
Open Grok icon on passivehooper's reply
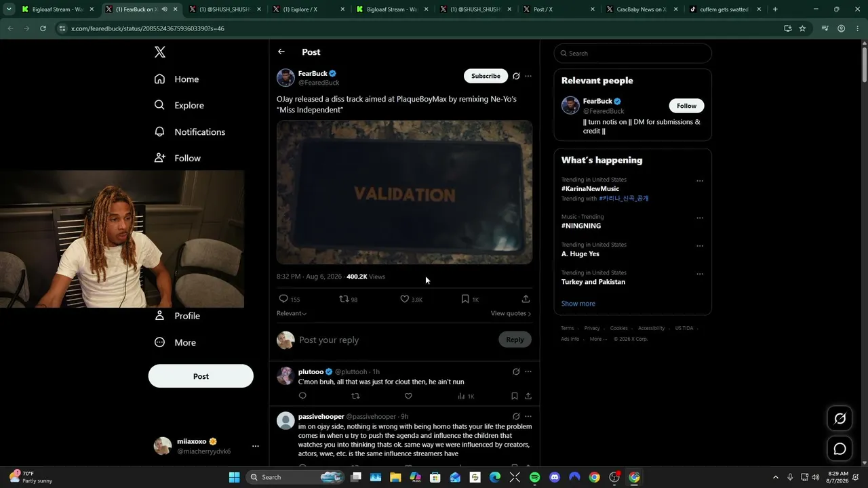(x=516, y=416)
